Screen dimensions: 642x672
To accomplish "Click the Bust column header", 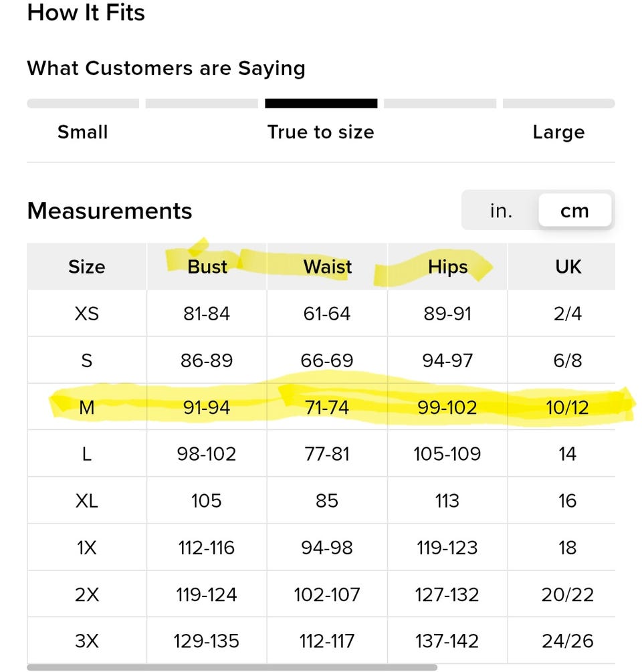I will [207, 267].
